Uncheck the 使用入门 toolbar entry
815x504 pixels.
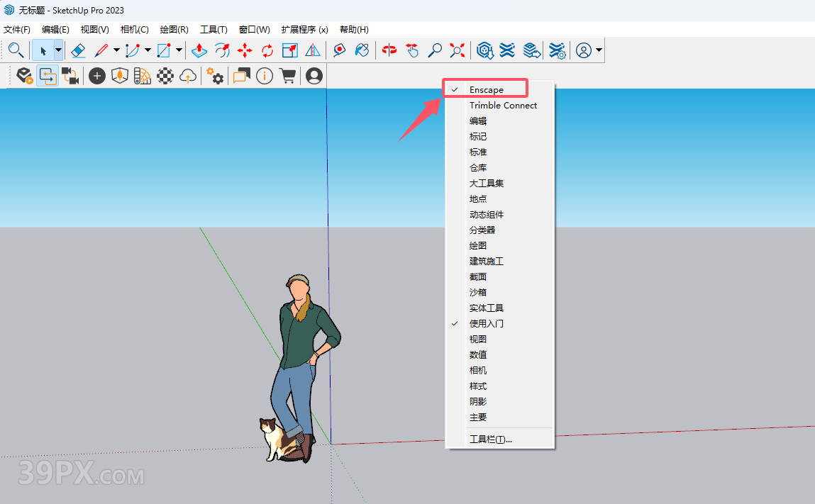tap(486, 324)
